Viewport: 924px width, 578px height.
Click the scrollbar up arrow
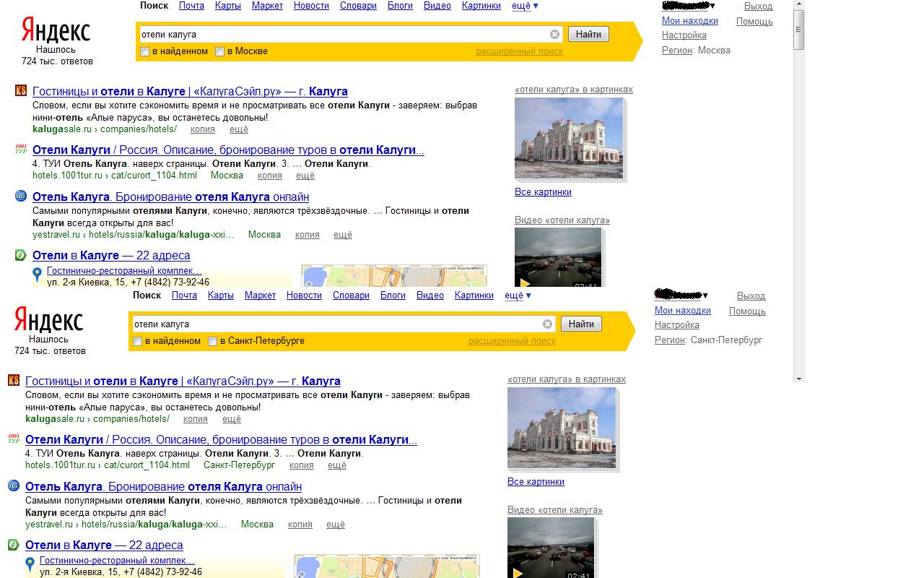[x=798, y=5]
